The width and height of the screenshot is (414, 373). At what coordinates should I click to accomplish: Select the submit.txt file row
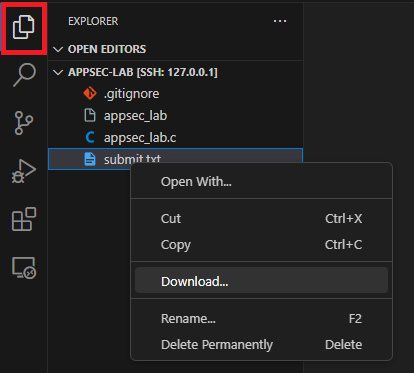click(175, 159)
